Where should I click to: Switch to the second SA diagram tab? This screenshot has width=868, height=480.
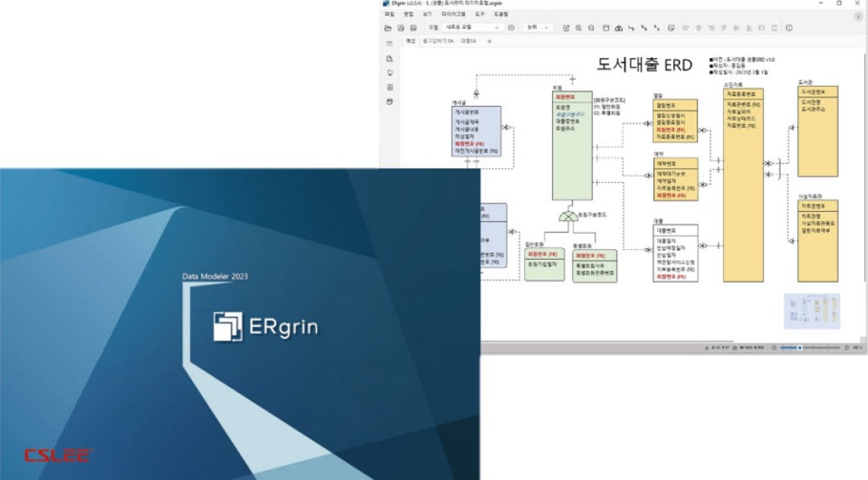438,41
